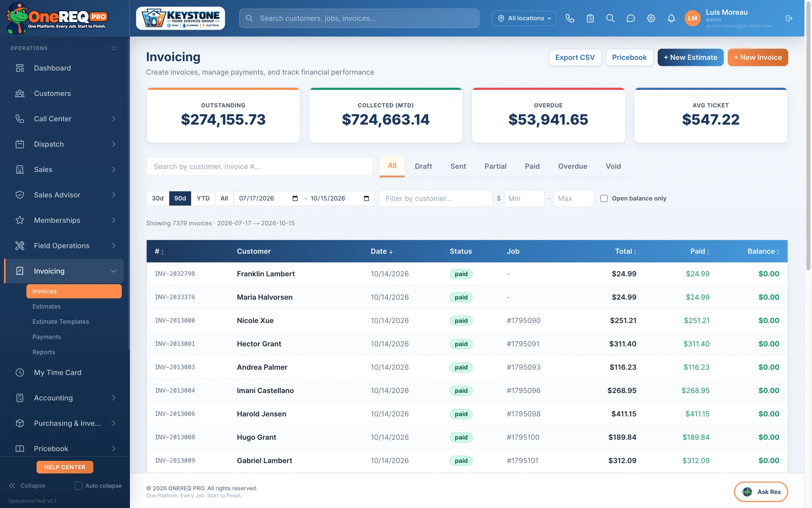Viewport: 812px width, 508px height.
Task: Click the Export CSV button
Action: tap(575, 57)
